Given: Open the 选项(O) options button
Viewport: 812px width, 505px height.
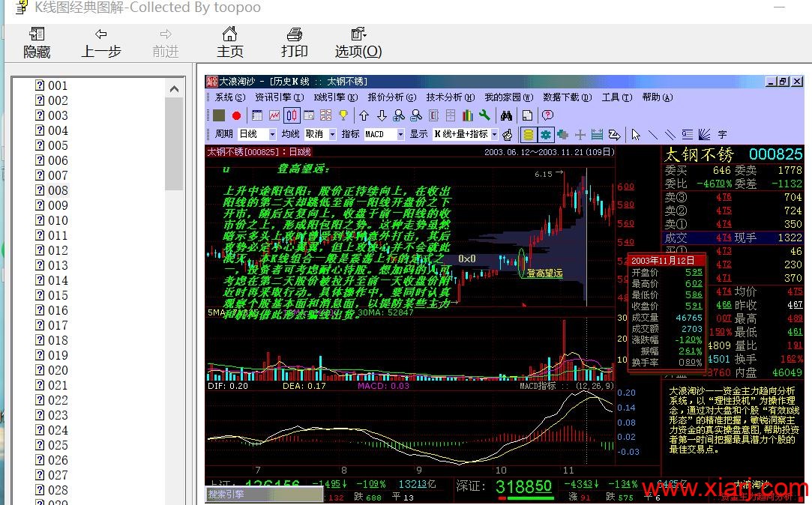Looking at the screenshot, I should (x=358, y=43).
